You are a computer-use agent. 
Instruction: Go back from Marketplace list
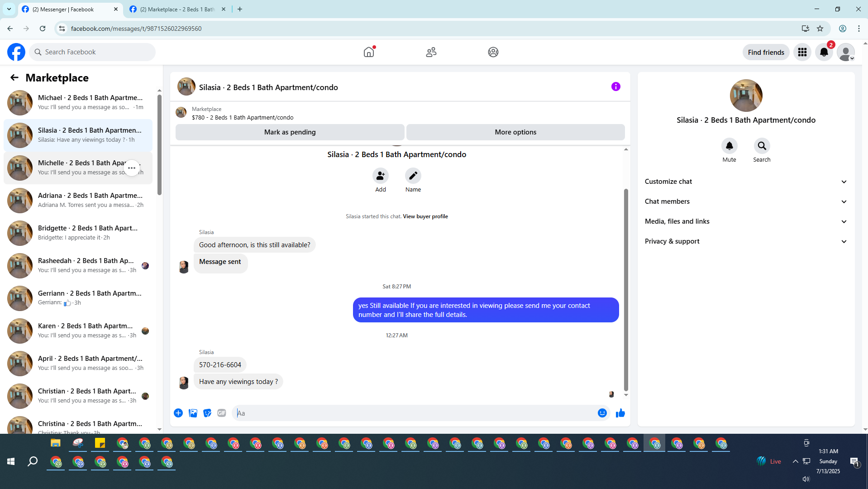(14, 77)
